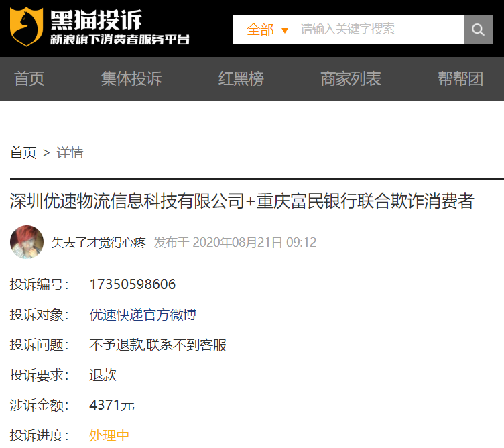The height and width of the screenshot is (448, 504).
Task: Open the 帮帮团 navigation item
Action: tap(460, 79)
